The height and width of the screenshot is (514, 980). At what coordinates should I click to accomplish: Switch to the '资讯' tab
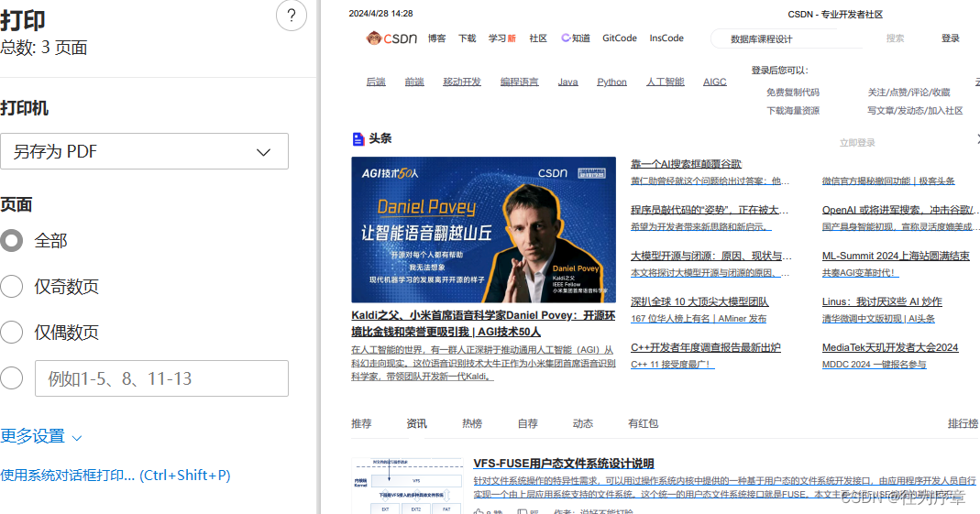tap(416, 423)
